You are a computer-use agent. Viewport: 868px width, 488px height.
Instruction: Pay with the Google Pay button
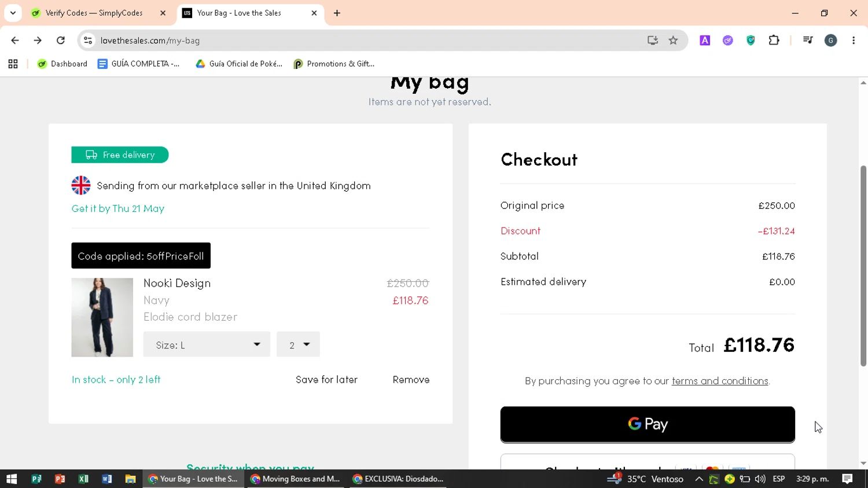648,424
